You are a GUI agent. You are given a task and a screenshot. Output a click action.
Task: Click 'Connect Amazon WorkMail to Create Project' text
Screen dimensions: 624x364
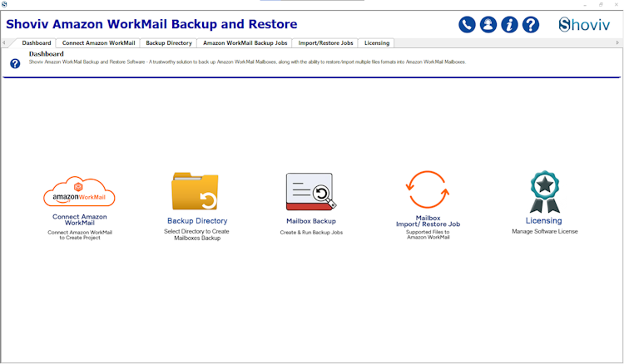80,235
